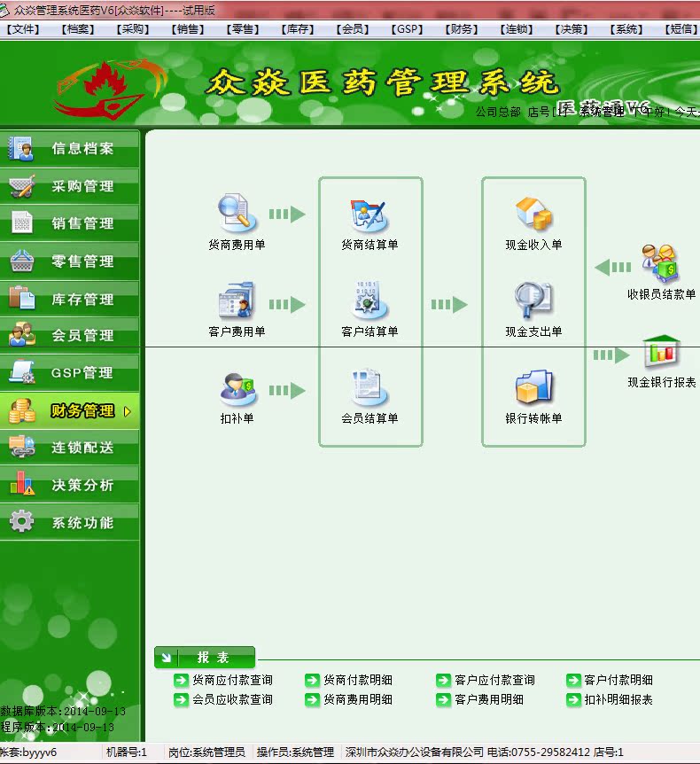The height and width of the screenshot is (764, 700).
Task: Select 销售管理 sidebar label
Action: tap(82, 223)
